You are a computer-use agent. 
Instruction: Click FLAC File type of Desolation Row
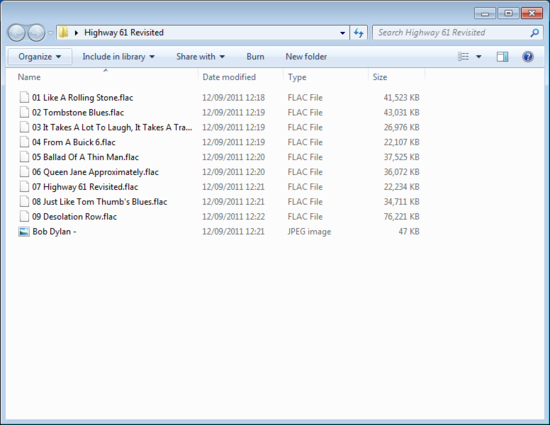tap(305, 217)
